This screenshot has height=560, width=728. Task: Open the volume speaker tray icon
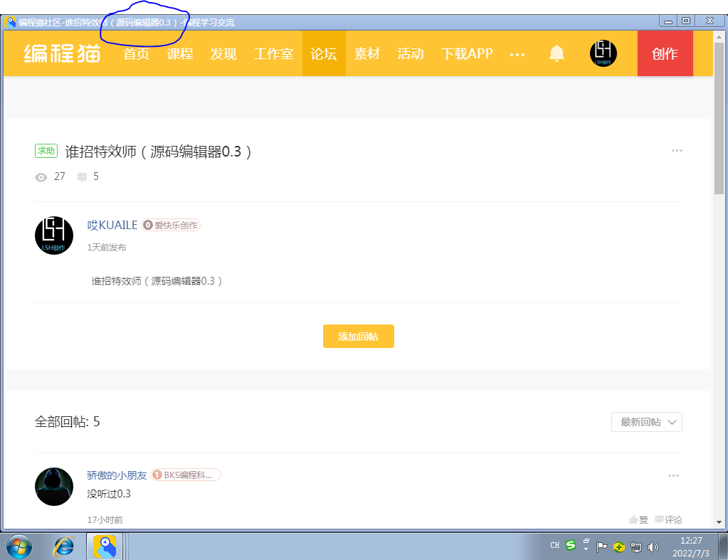[x=653, y=547]
